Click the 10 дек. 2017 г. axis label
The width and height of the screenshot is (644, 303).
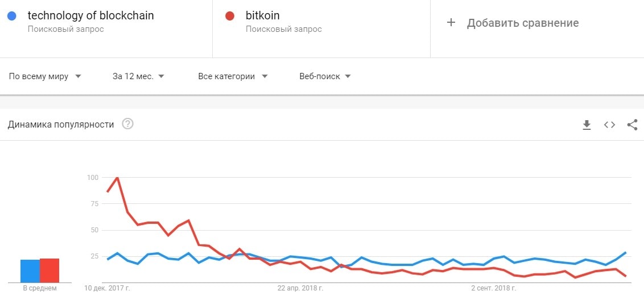pos(108,288)
